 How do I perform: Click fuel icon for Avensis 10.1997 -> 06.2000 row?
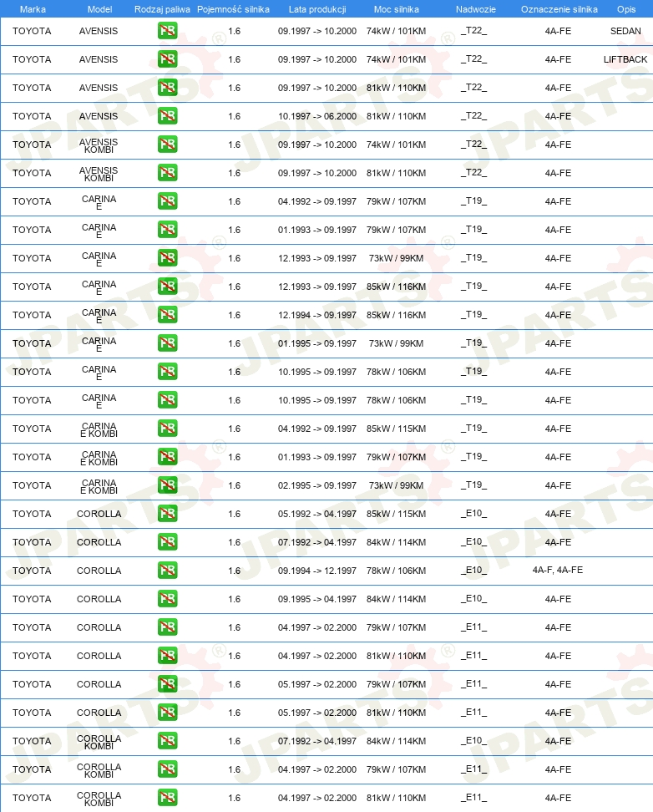coord(167,116)
